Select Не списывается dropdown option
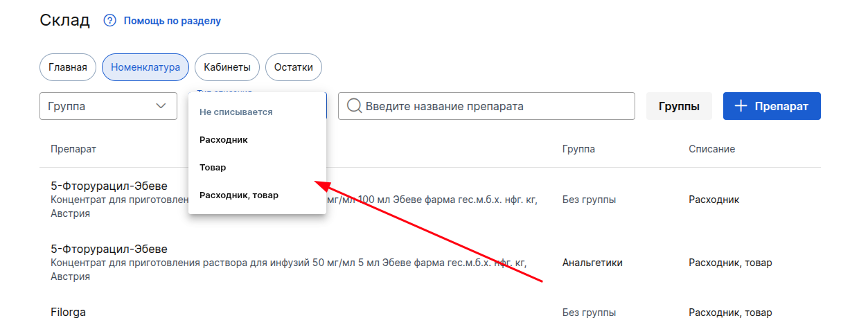 point(236,112)
